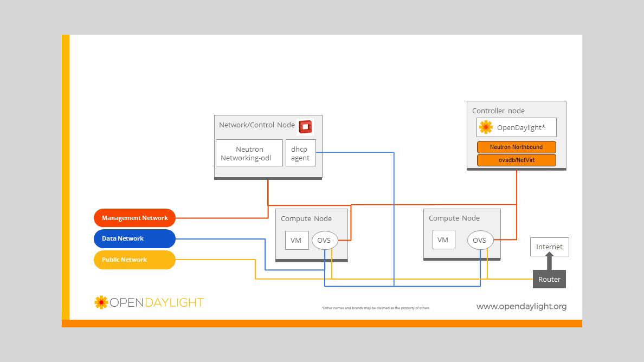The height and width of the screenshot is (362, 644).
Task: Click the gray arrow pointing to Internet
Action: (x=549, y=263)
